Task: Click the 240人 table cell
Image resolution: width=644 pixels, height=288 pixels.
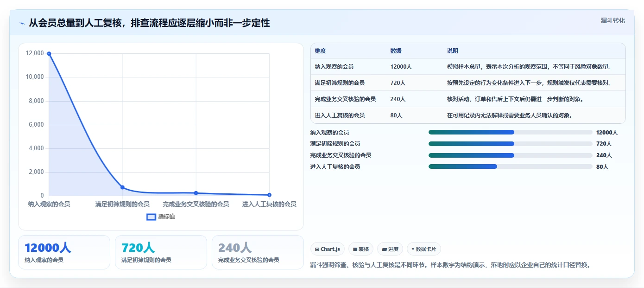Action: [x=398, y=99]
